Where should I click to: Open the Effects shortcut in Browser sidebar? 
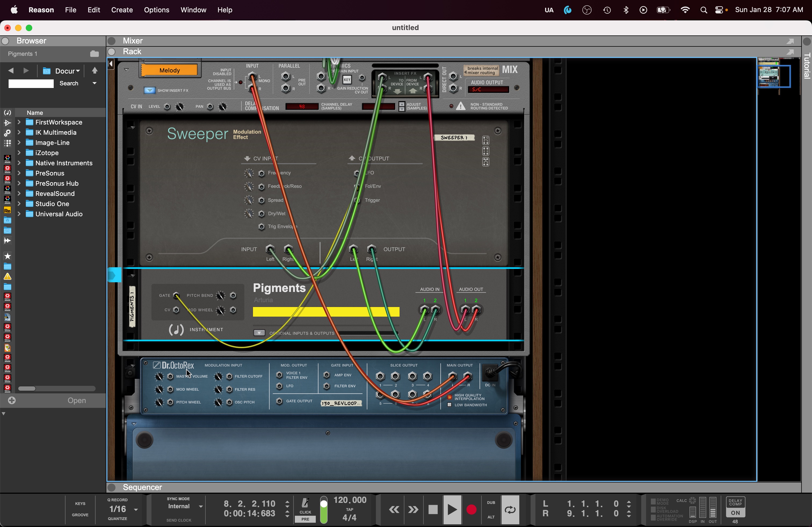point(7,123)
